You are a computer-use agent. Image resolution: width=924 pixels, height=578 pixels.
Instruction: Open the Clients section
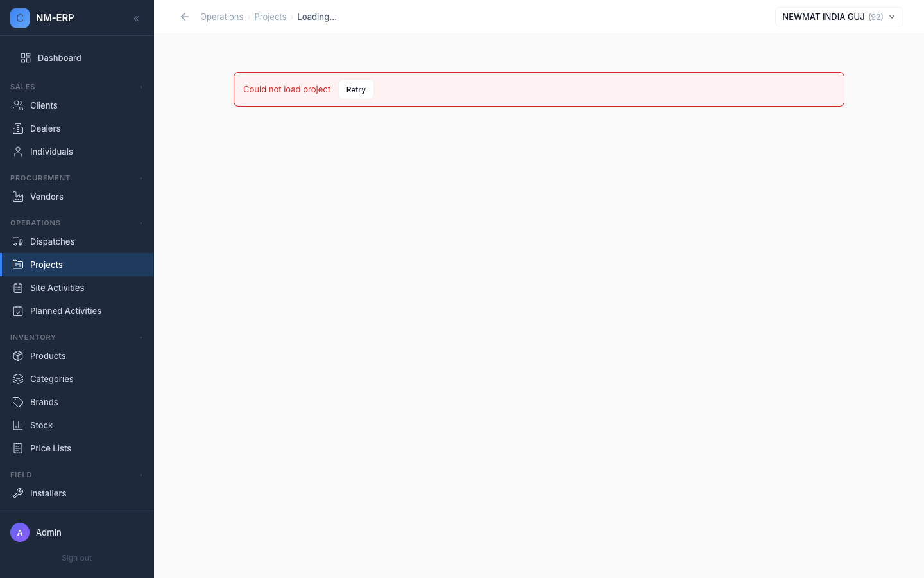coord(77,105)
